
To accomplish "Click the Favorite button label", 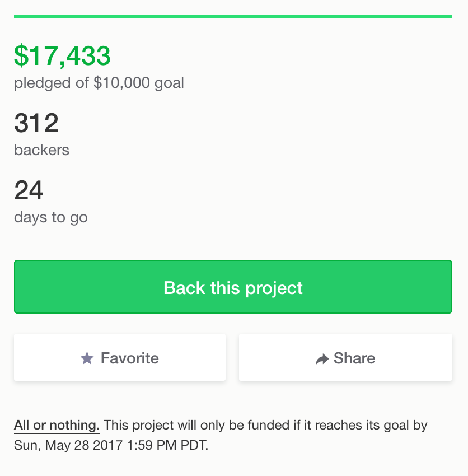I will click(130, 358).
